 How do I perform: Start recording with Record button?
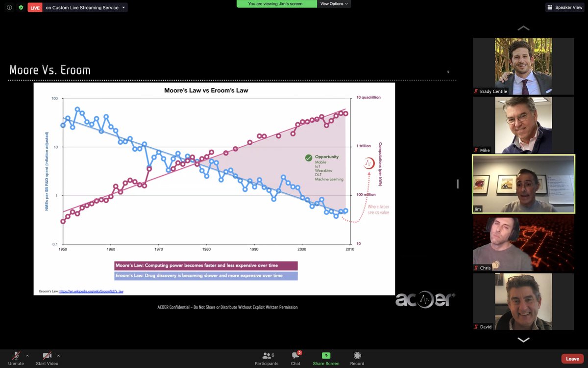tap(357, 359)
